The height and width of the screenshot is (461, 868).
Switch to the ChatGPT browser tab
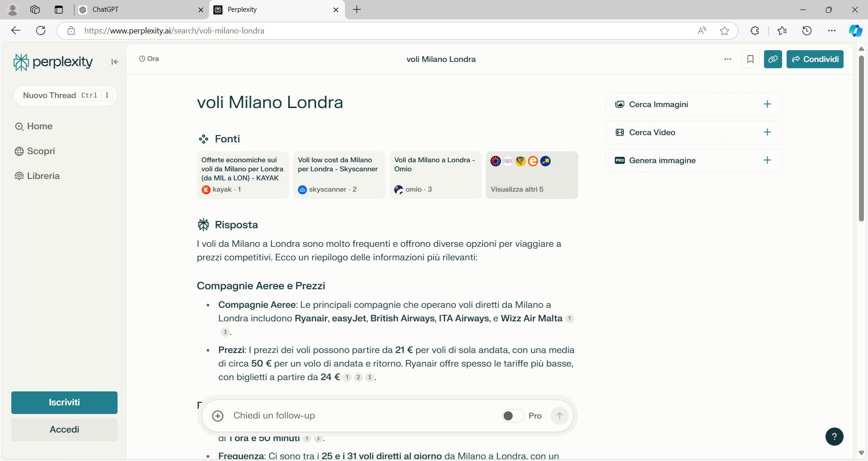140,9
